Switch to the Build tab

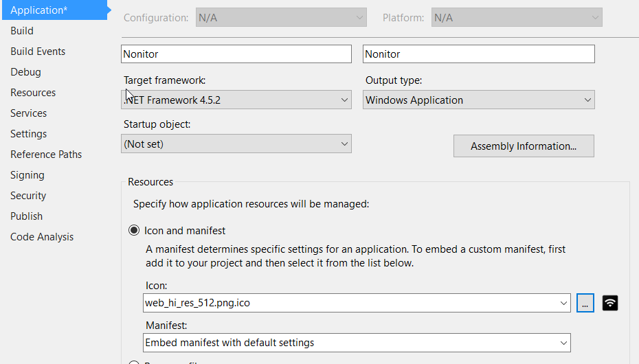pos(22,31)
